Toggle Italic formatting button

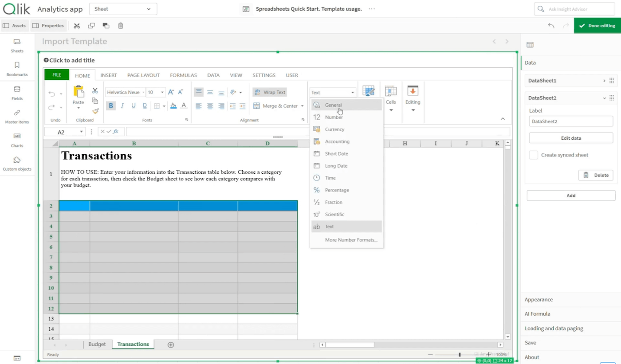(x=122, y=106)
